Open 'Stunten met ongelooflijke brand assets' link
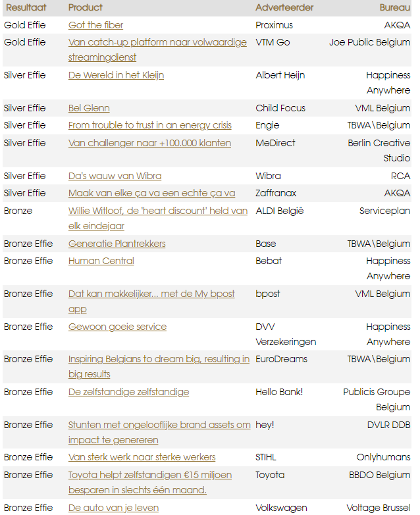The width and height of the screenshot is (420, 515). tap(159, 425)
